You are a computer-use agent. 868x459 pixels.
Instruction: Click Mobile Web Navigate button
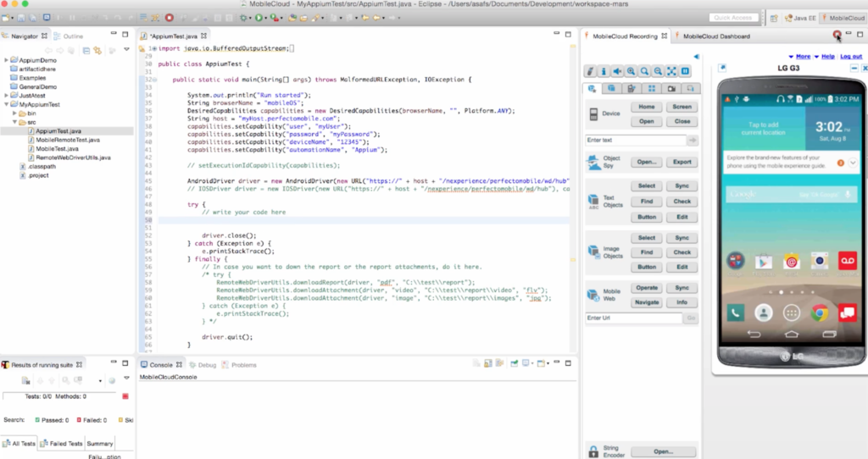click(647, 302)
